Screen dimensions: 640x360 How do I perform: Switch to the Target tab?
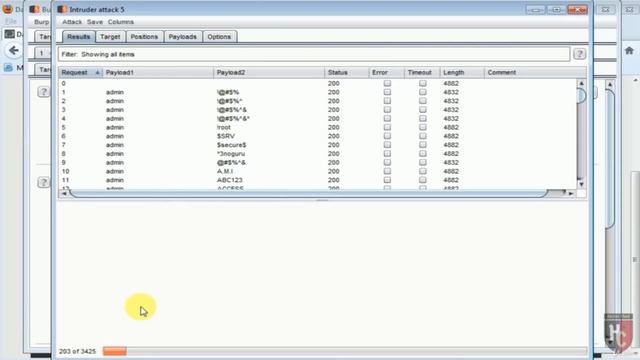point(110,37)
